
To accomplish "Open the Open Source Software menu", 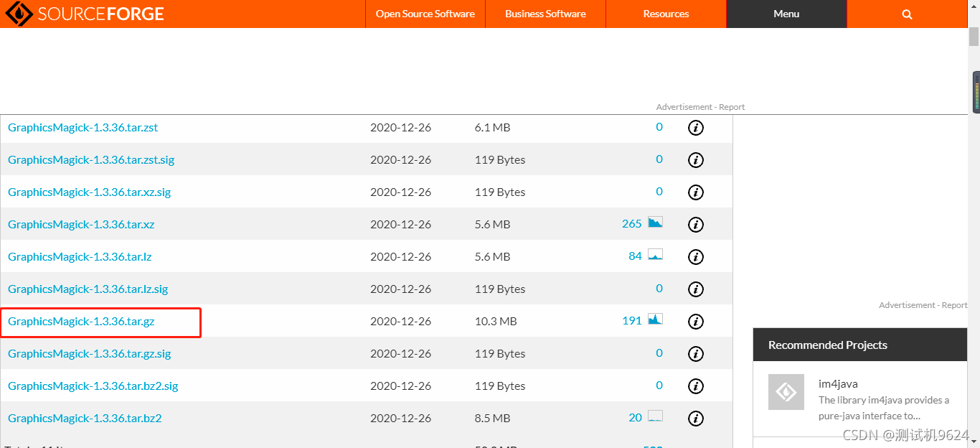I will coord(425,14).
